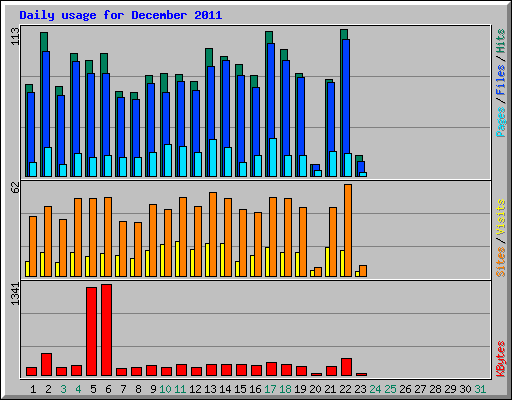Click the orange Sites bar for day 13
Viewport: 512px width, 400px height.
point(213,234)
